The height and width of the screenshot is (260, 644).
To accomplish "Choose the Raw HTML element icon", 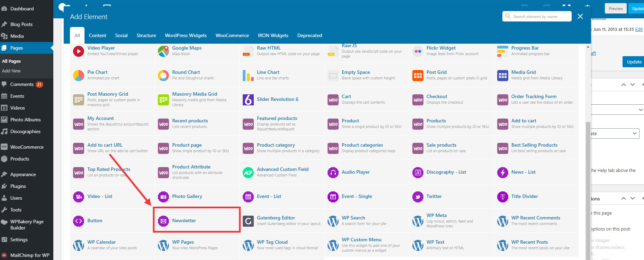I will [x=248, y=51].
